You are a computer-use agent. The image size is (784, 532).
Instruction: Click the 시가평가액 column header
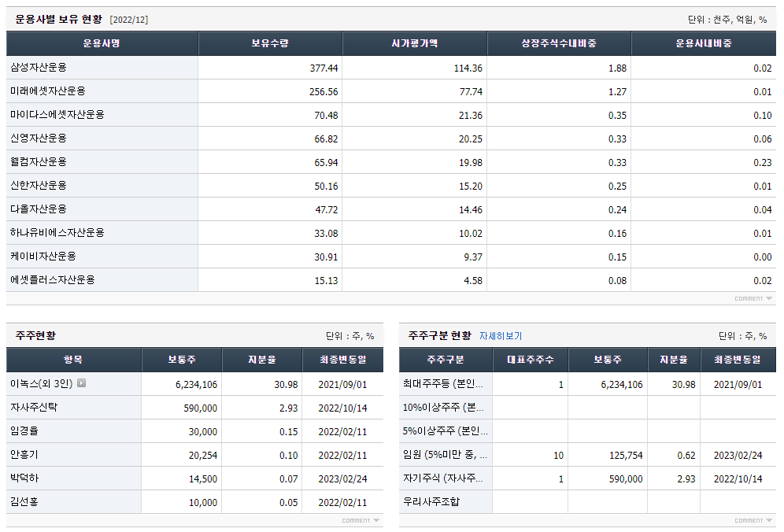click(415, 43)
